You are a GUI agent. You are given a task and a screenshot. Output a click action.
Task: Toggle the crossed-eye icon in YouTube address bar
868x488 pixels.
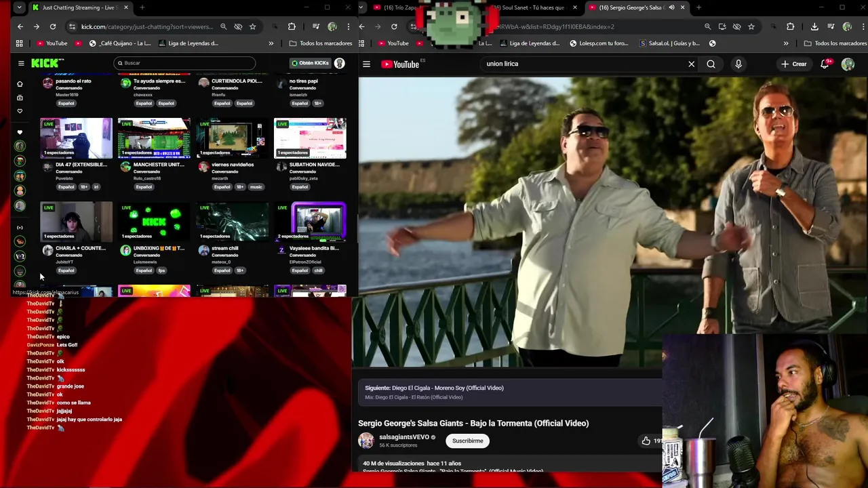[736, 26]
